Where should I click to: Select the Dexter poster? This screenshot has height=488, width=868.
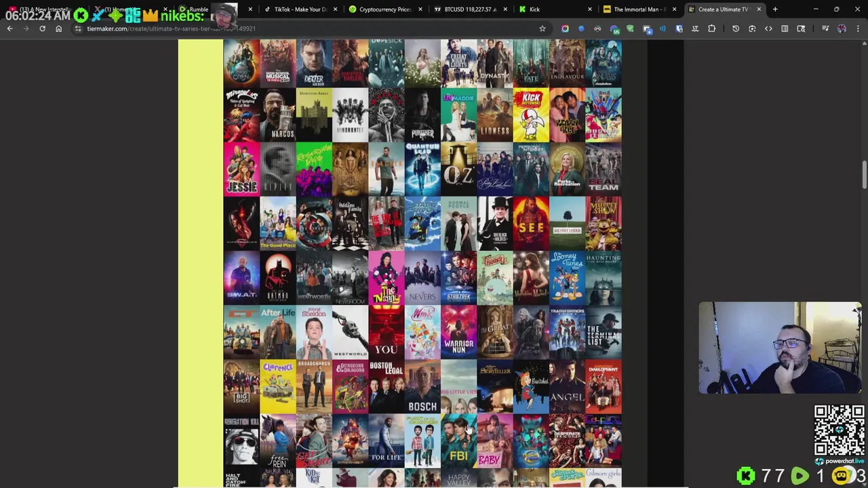[x=314, y=63]
